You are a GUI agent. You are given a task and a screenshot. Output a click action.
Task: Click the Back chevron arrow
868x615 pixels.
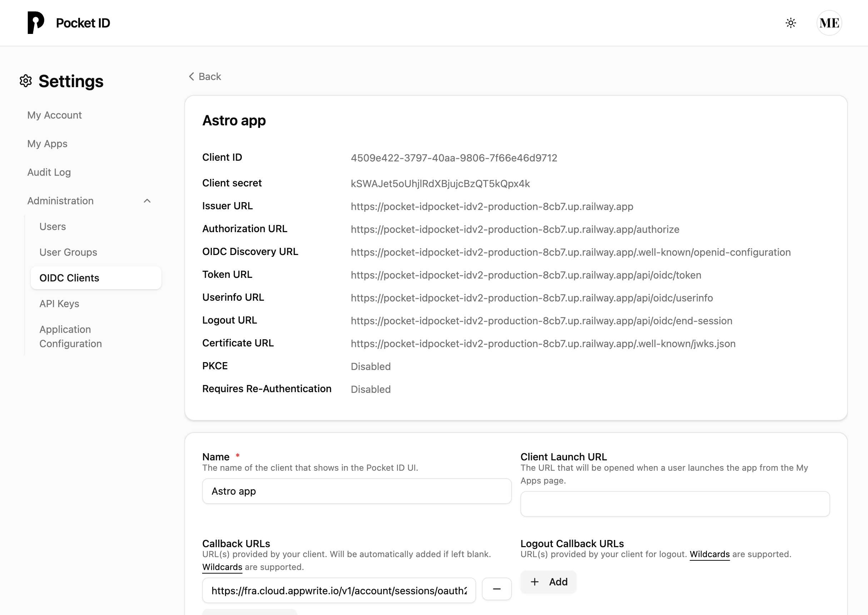(191, 76)
